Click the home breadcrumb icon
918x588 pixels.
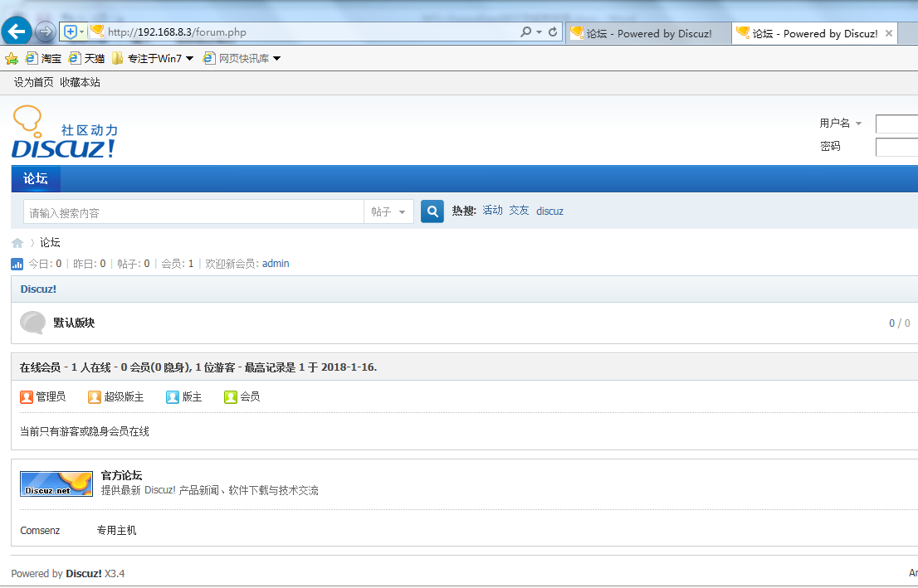(17, 243)
